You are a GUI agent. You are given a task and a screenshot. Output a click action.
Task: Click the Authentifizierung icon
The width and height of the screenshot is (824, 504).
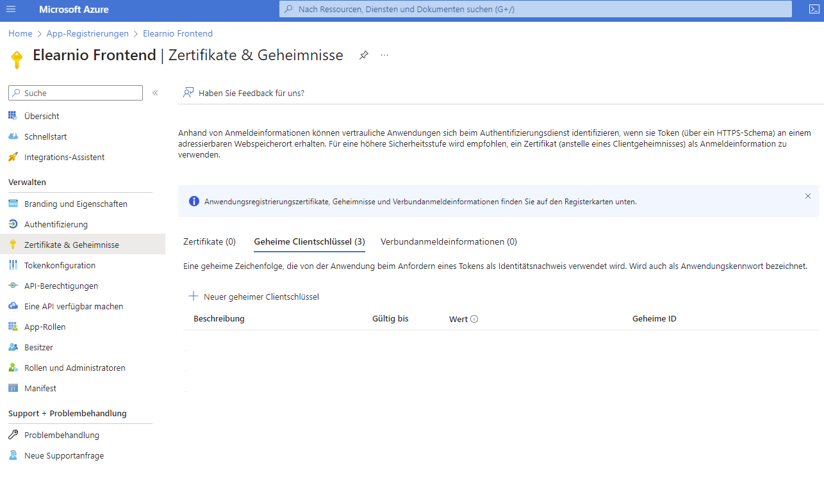13,224
